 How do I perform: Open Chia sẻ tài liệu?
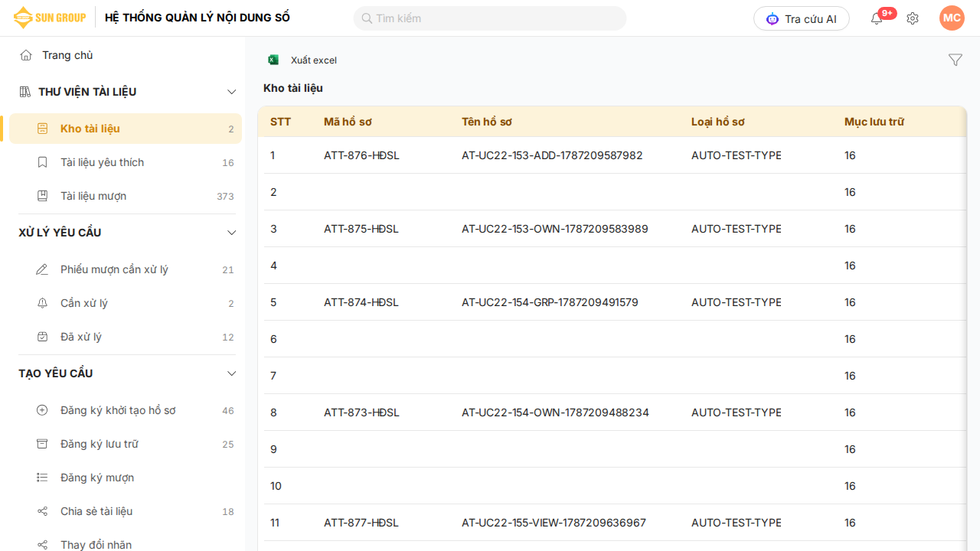(x=126, y=511)
